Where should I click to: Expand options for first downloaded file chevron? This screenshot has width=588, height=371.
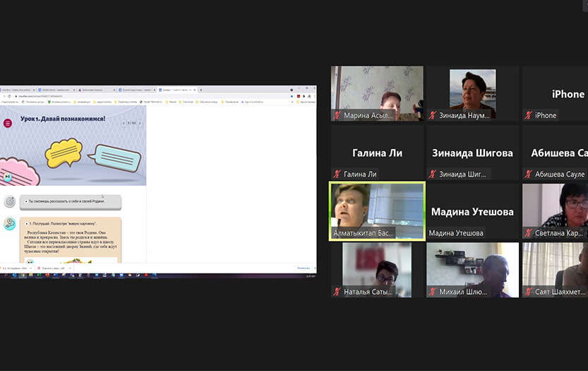(x=30, y=268)
